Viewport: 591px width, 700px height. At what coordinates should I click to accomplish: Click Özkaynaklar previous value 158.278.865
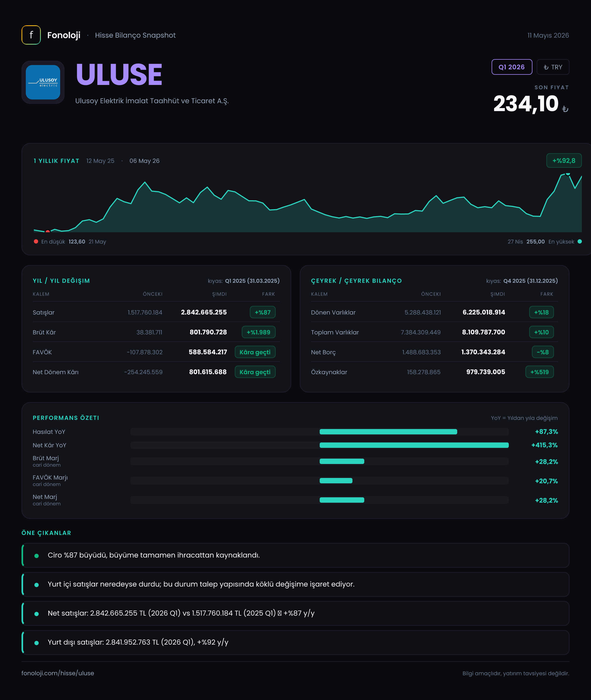(423, 372)
